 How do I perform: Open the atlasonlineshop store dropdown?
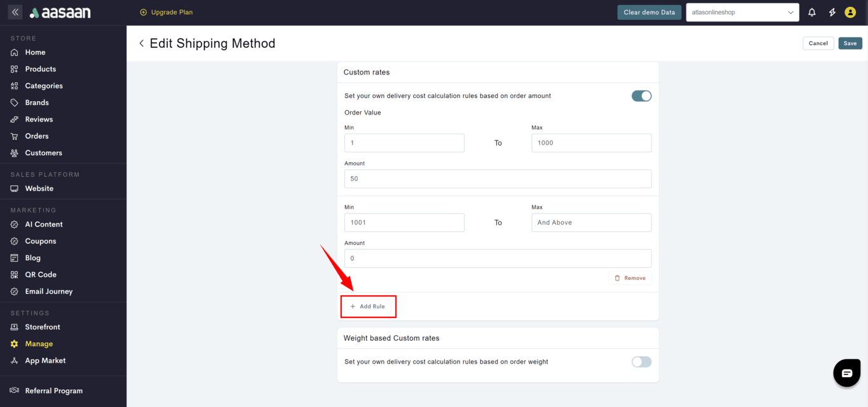(x=742, y=13)
